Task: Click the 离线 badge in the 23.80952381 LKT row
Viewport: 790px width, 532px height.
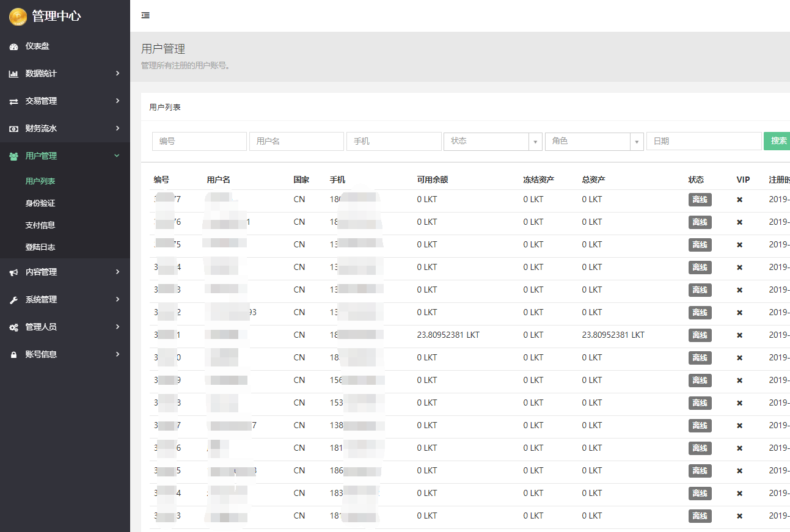Action: coord(700,335)
